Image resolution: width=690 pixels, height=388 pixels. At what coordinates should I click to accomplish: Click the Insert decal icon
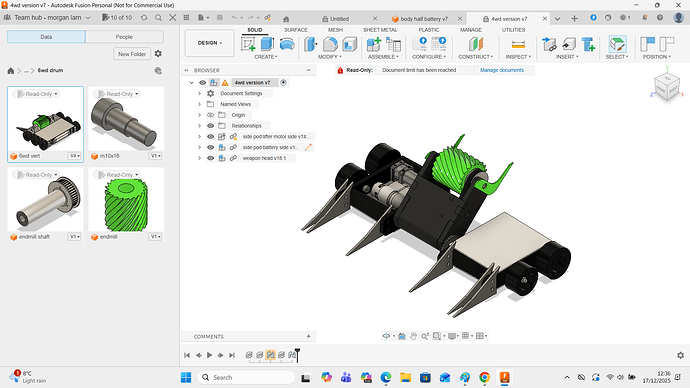pos(569,44)
